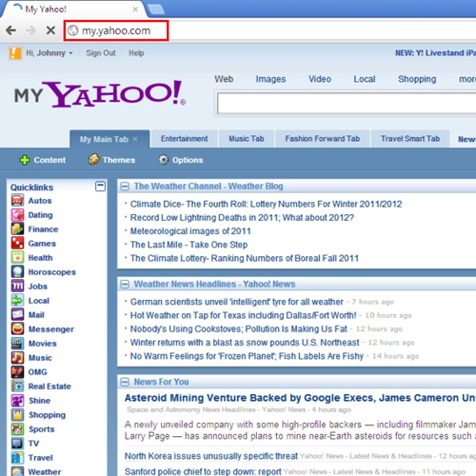Click the Dating heart icon
The width and height of the screenshot is (476, 476).
(x=17, y=215)
